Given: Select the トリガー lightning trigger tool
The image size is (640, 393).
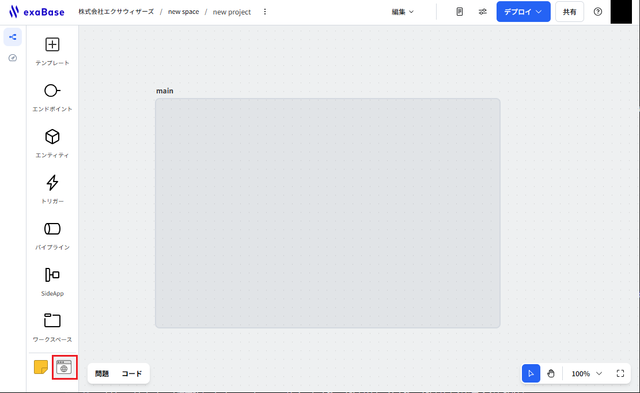Looking at the screenshot, I should [52, 190].
